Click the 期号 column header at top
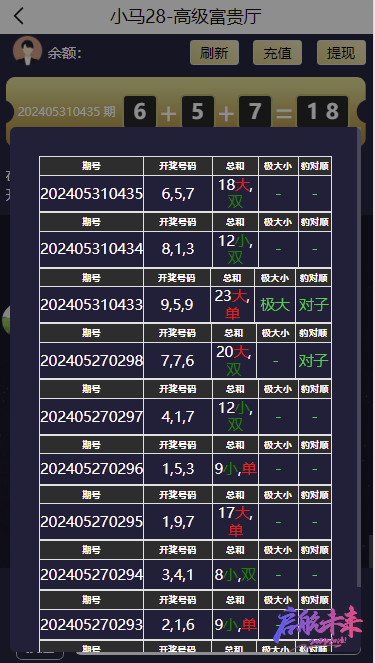This screenshot has width=375, height=663. tap(91, 166)
